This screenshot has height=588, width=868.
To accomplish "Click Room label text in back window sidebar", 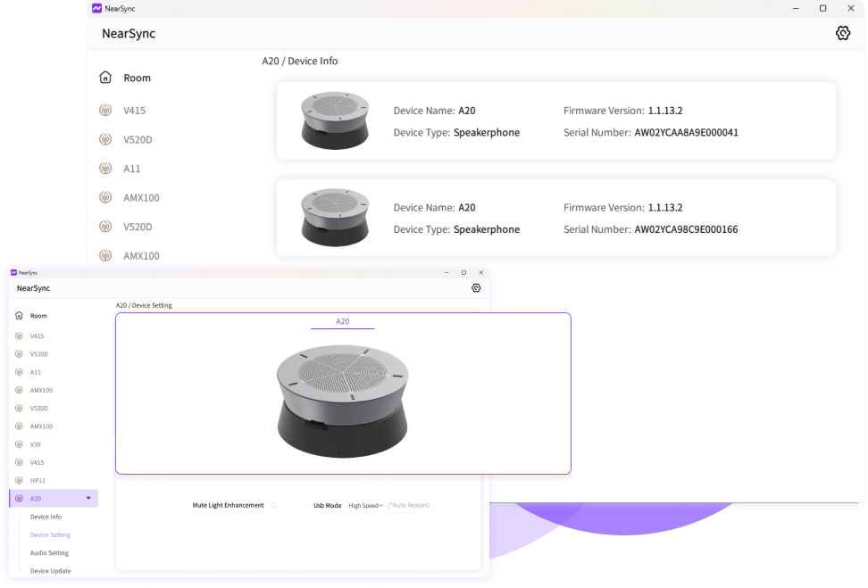I will (138, 78).
